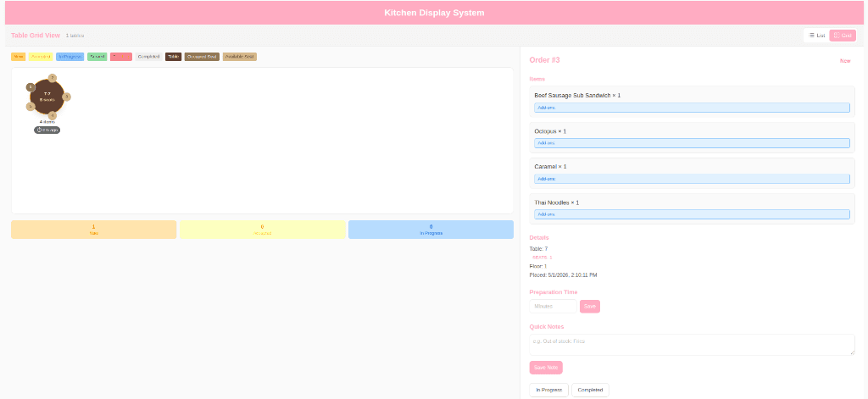The image size is (868, 399).
Task: Click the Completed legend chip
Action: (148, 57)
